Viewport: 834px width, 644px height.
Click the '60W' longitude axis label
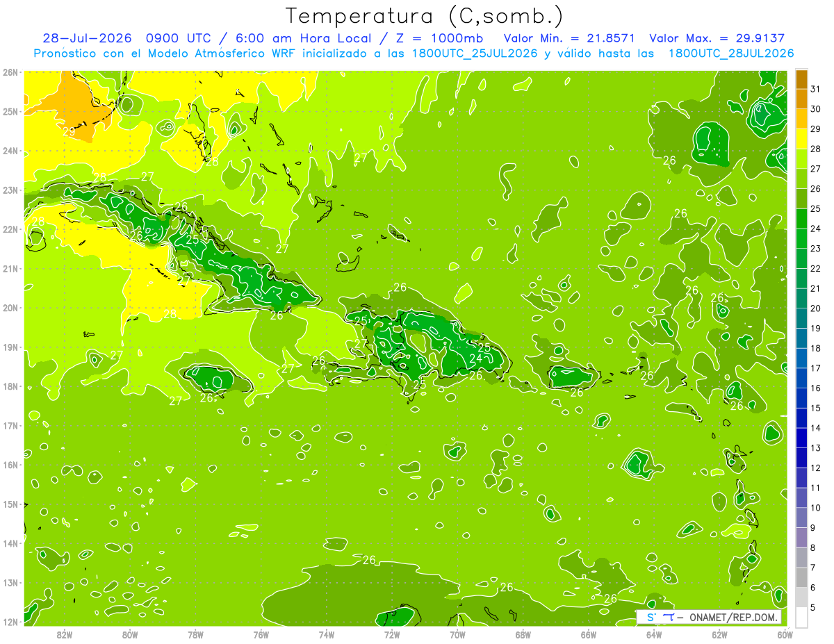click(x=785, y=634)
